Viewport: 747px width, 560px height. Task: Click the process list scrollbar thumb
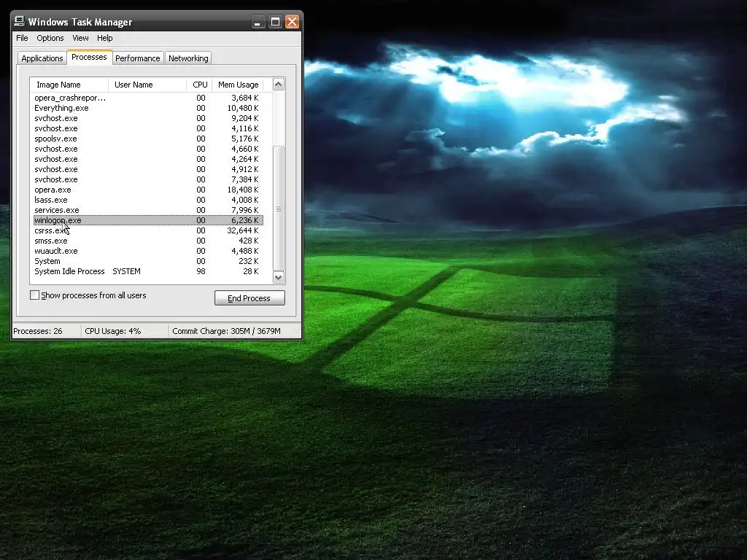coord(278,208)
